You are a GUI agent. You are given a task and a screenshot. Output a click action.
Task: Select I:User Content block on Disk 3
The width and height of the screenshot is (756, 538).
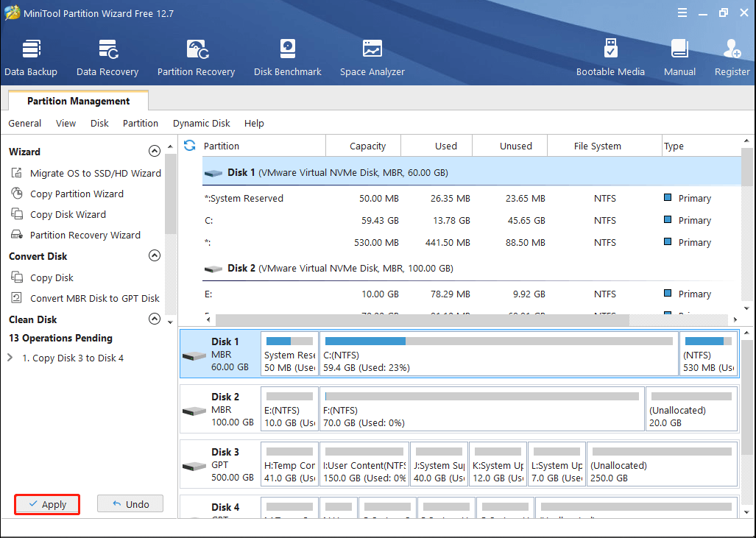364,464
